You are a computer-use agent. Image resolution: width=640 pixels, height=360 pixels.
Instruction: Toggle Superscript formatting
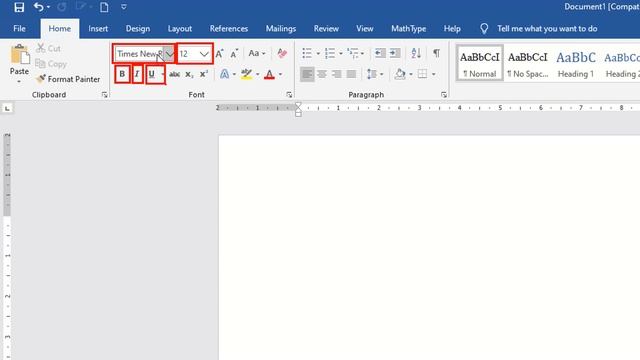coord(204,74)
